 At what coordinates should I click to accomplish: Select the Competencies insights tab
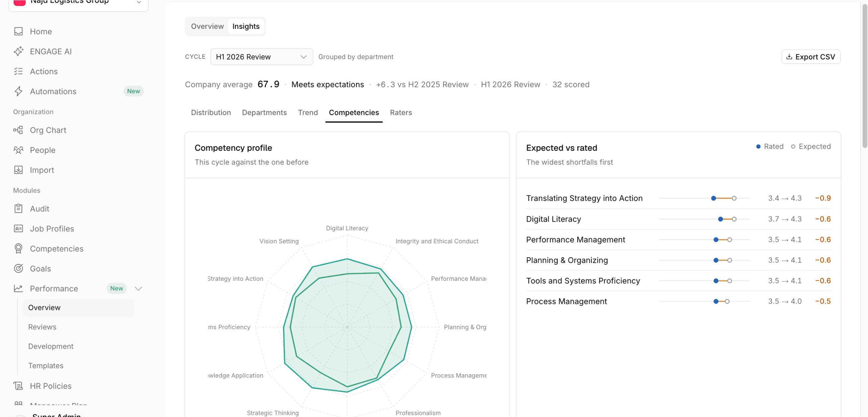[354, 112]
